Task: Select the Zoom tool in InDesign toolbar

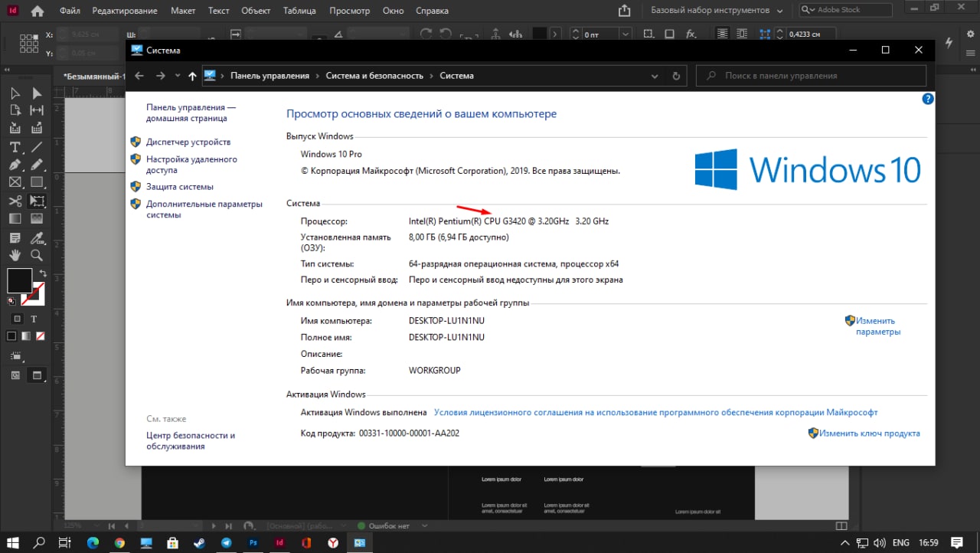Action: click(x=37, y=255)
